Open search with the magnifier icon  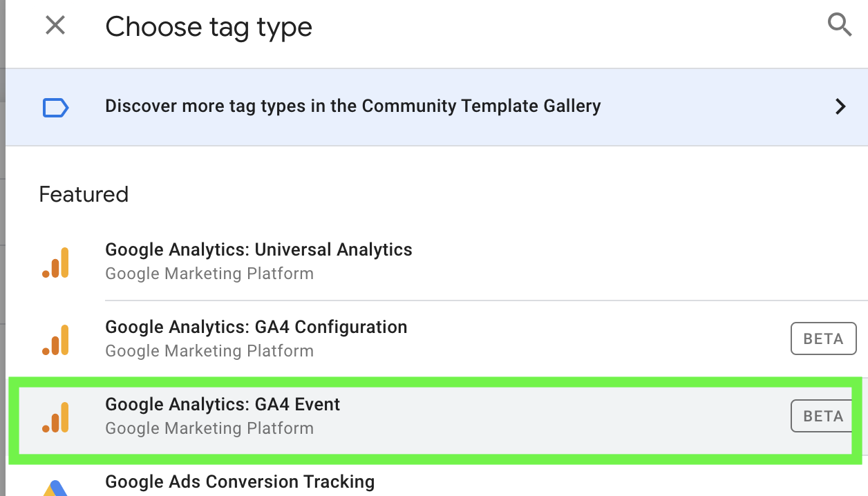[x=840, y=26]
